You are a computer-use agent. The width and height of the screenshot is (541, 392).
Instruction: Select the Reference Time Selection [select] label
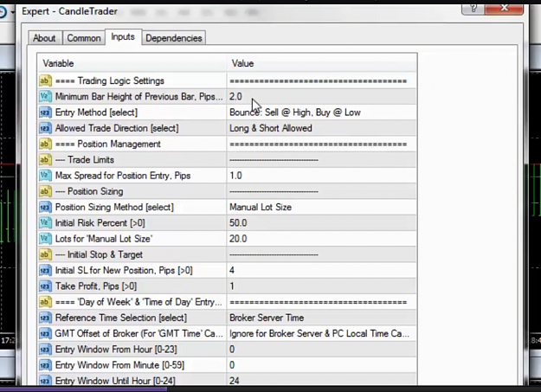tap(121, 318)
